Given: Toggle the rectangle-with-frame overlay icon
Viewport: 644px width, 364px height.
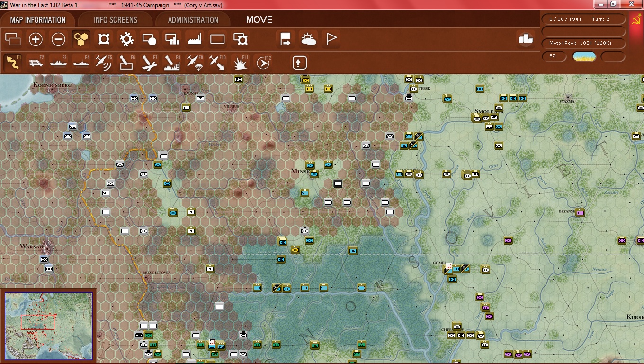Looking at the screenshot, I should [x=241, y=39].
